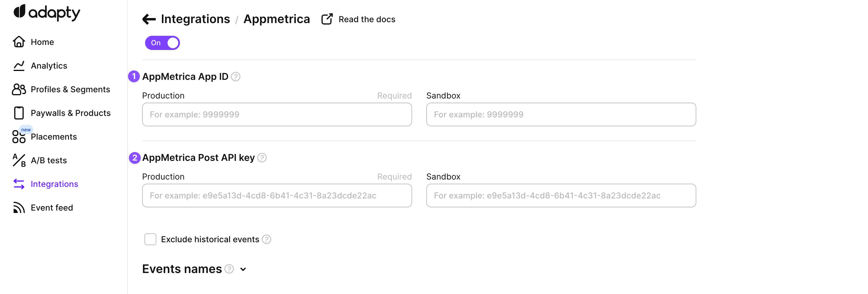
Task: Click the external link icon beside Read the docs
Action: 327,19
